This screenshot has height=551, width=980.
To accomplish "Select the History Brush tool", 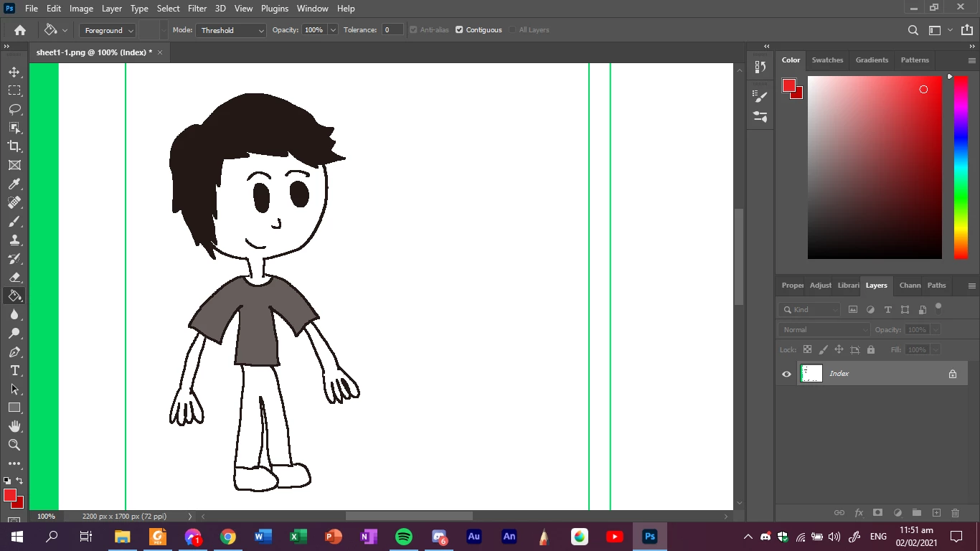I will coord(14,258).
